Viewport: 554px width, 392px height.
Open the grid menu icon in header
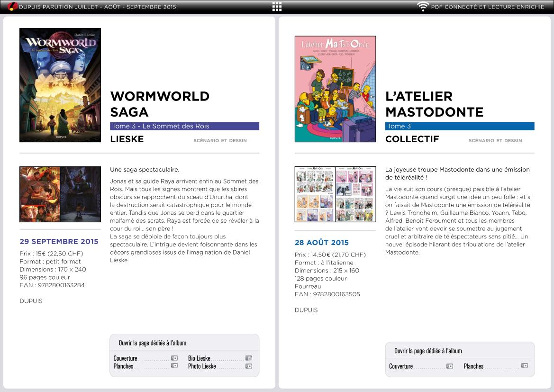277,7
